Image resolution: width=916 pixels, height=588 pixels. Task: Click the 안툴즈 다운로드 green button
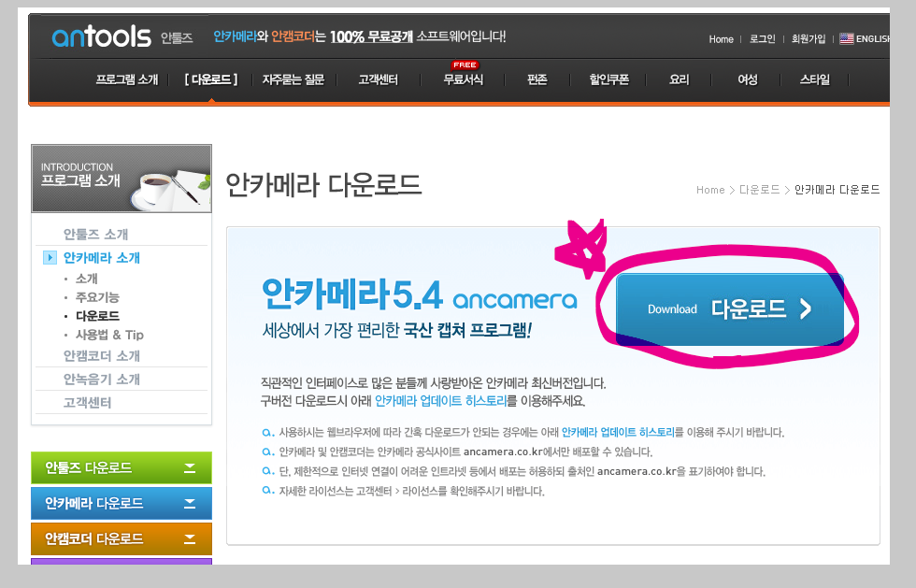click(x=122, y=467)
